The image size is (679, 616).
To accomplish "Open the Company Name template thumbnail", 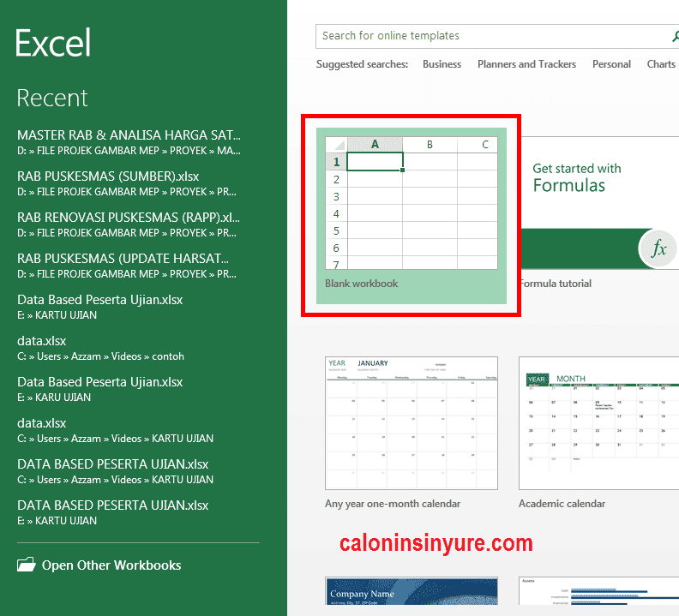I will [x=412, y=591].
